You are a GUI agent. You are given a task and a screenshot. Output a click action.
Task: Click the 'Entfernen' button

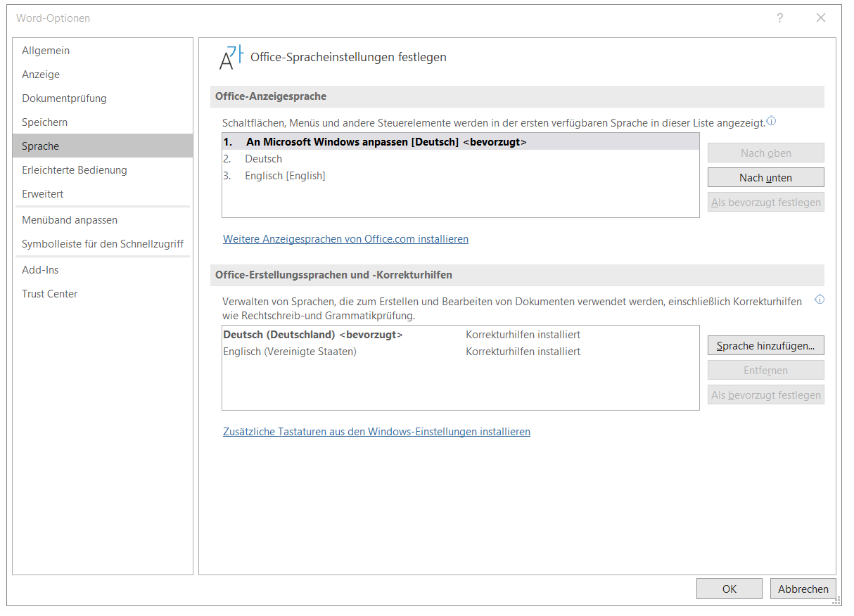coord(765,371)
